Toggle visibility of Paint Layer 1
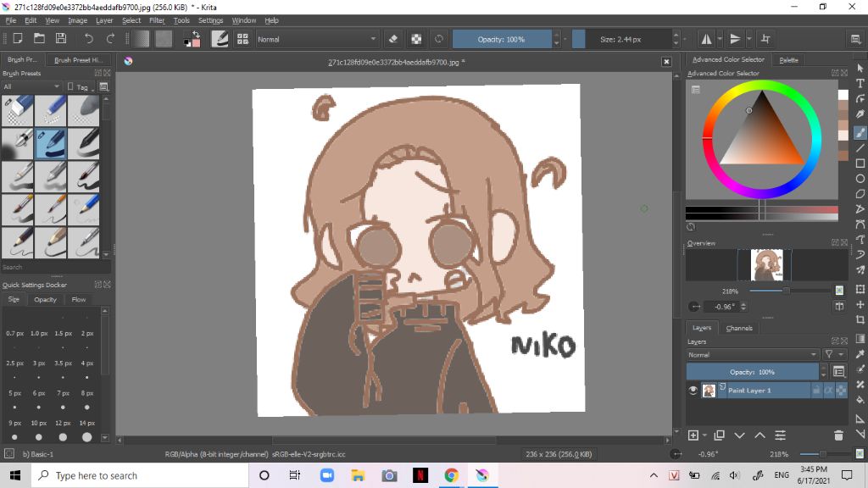 pyautogui.click(x=693, y=390)
